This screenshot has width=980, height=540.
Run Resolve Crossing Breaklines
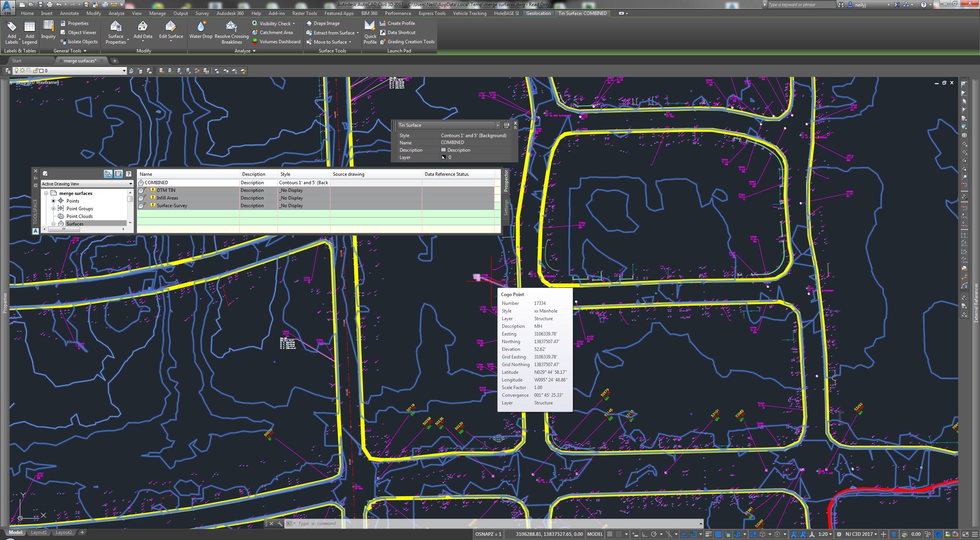(232, 33)
